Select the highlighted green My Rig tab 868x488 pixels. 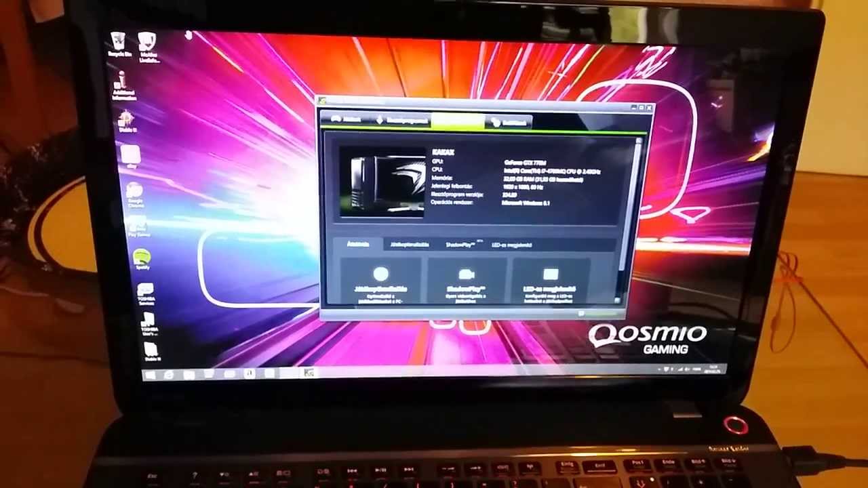[458, 121]
